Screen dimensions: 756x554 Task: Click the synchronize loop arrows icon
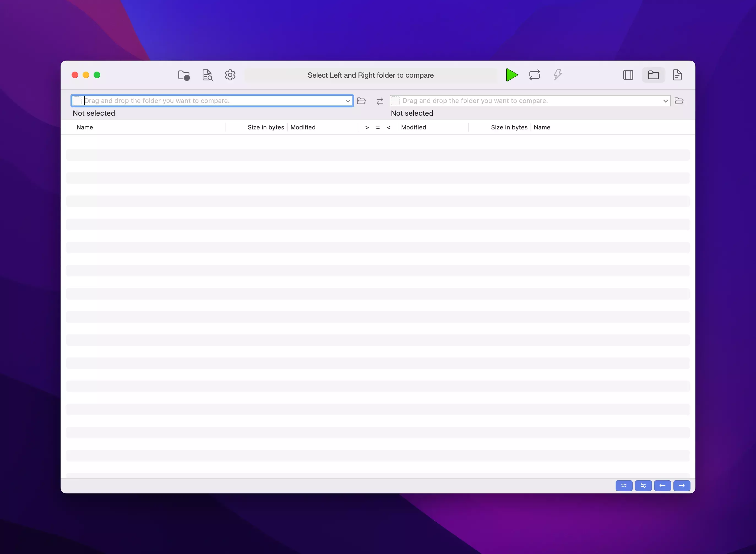[534, 75]
